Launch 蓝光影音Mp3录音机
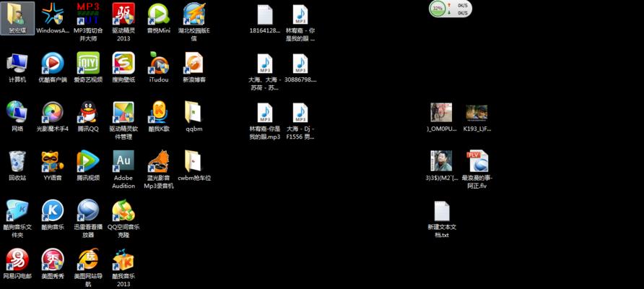 pos(159,169)
